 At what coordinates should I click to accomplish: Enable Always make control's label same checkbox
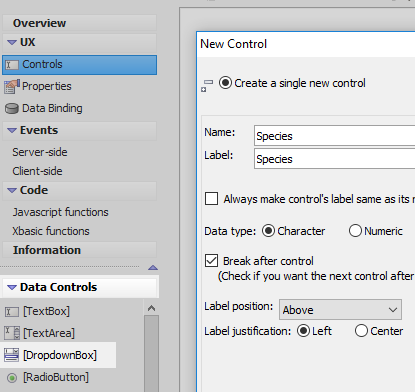pos(212,198)
